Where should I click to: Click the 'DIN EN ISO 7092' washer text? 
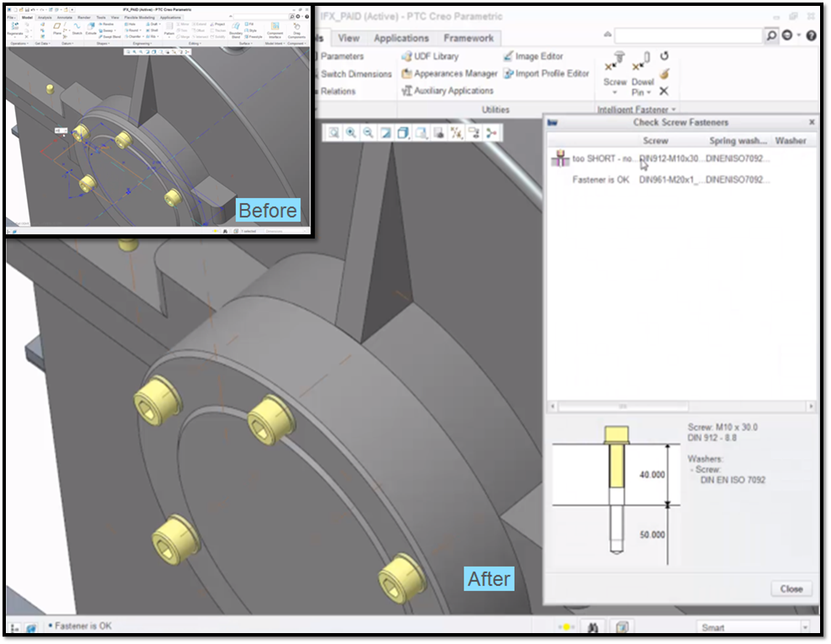(x=733, y=480)
